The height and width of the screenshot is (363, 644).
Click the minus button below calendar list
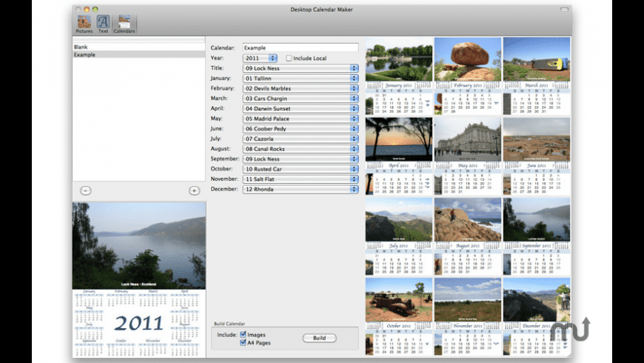click(85, 190)
